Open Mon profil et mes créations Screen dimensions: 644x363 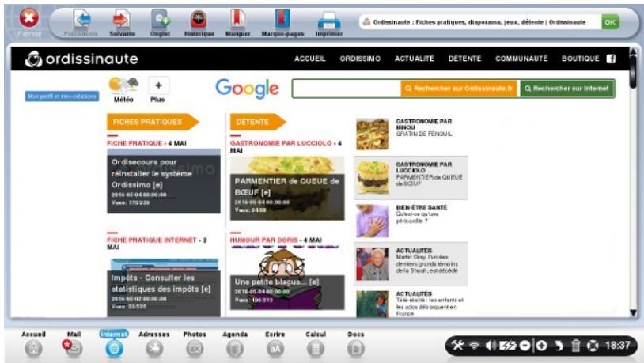click(62, 96)
